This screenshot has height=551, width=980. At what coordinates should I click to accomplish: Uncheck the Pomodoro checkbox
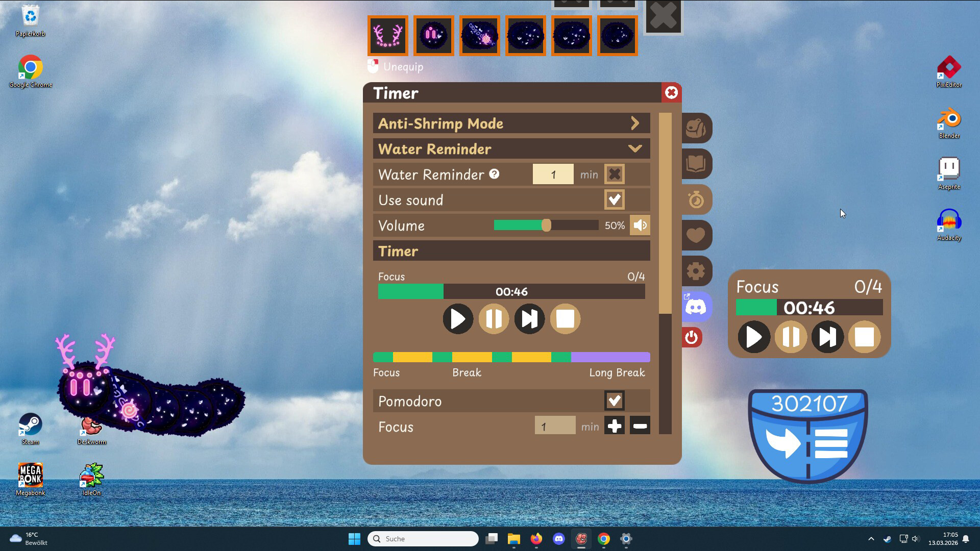615,401
